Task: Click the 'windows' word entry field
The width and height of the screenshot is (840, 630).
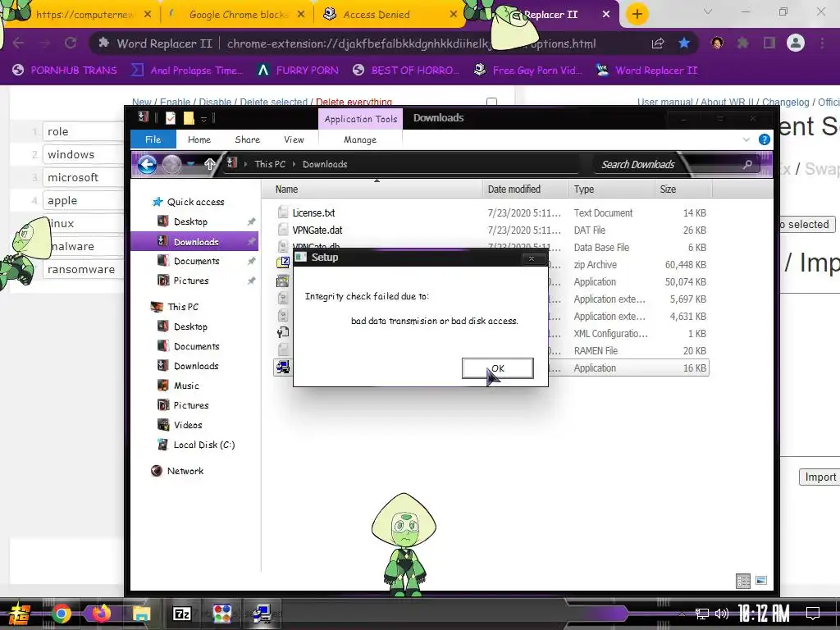Action: coord(83,154)
